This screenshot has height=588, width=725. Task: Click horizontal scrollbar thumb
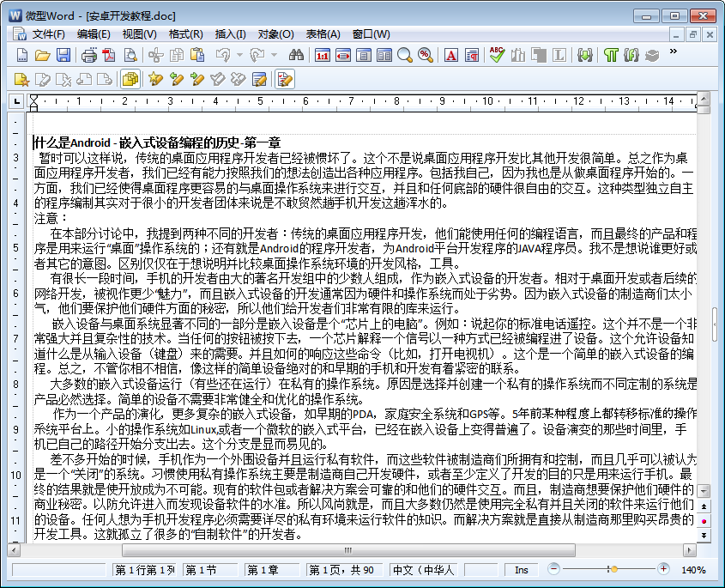348,550
